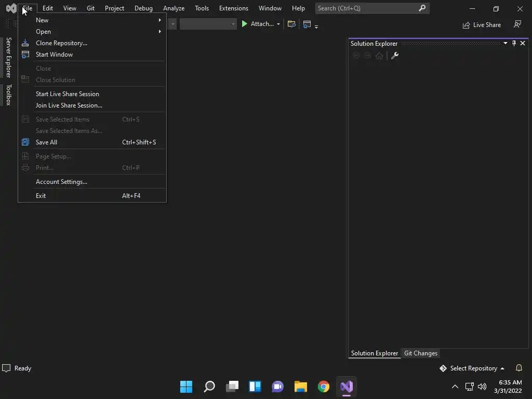
Task: Open the Select Repository dropdown
Action: [x=502, y=368]
